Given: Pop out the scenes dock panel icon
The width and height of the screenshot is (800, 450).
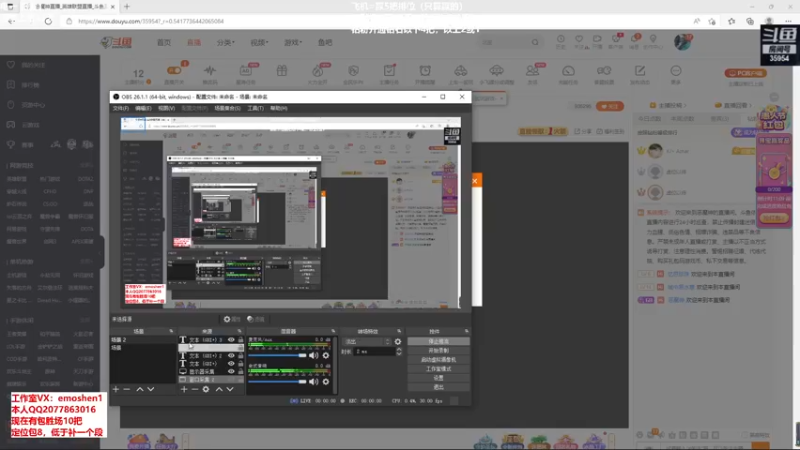Looking at the screenshot, I should click(171, 331).
